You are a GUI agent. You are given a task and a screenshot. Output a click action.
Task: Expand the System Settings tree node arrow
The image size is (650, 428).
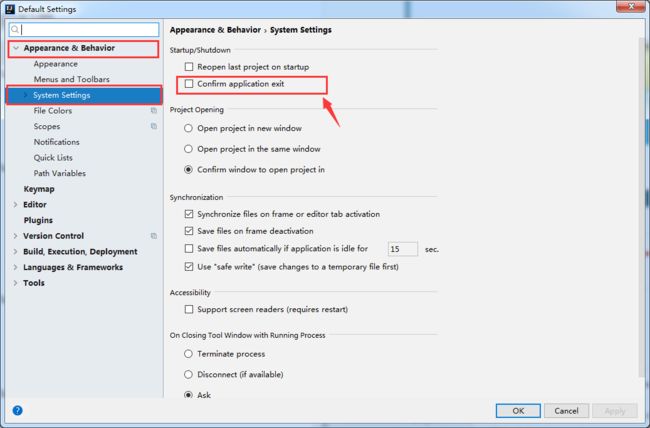(x=26, y=95)
